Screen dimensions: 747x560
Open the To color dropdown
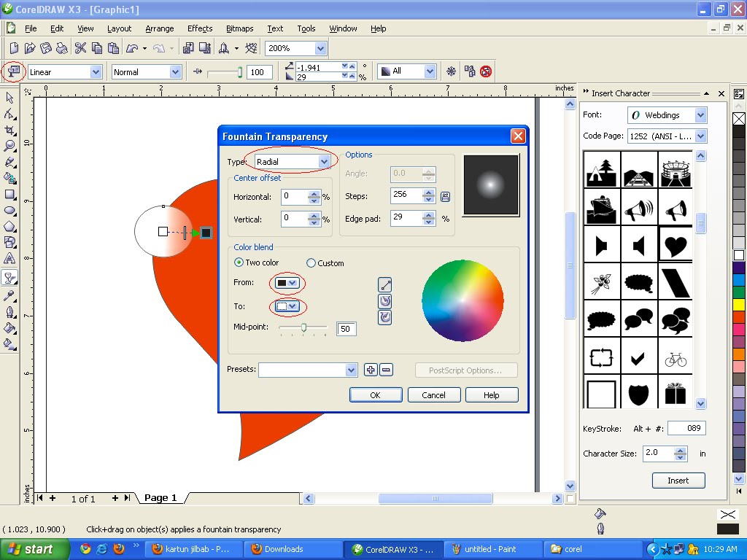(287, 306)
